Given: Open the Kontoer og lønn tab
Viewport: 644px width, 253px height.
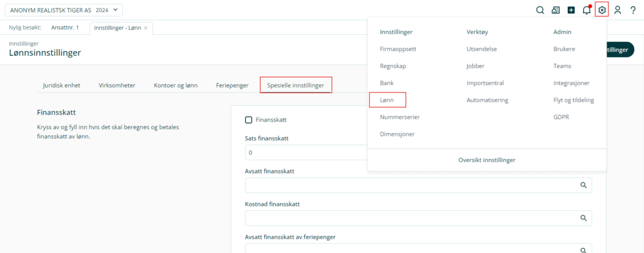Looking at the screenshot, I should [175, 85].
